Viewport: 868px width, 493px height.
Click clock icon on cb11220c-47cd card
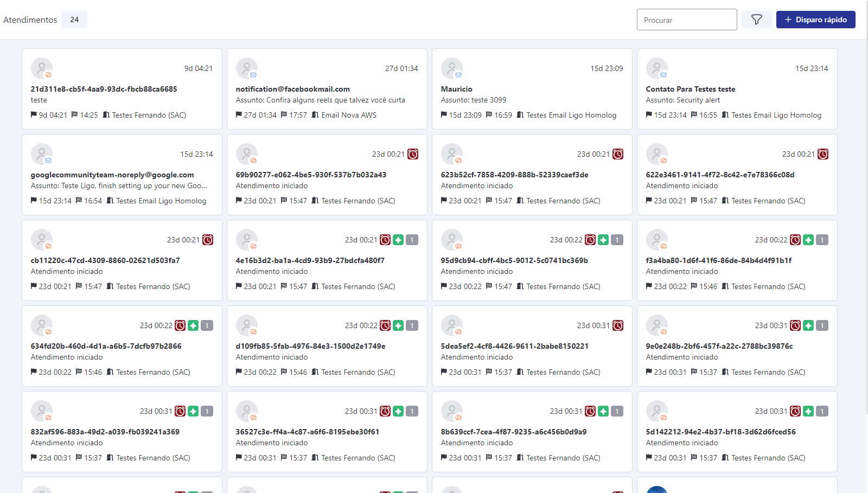pos(208,240)
